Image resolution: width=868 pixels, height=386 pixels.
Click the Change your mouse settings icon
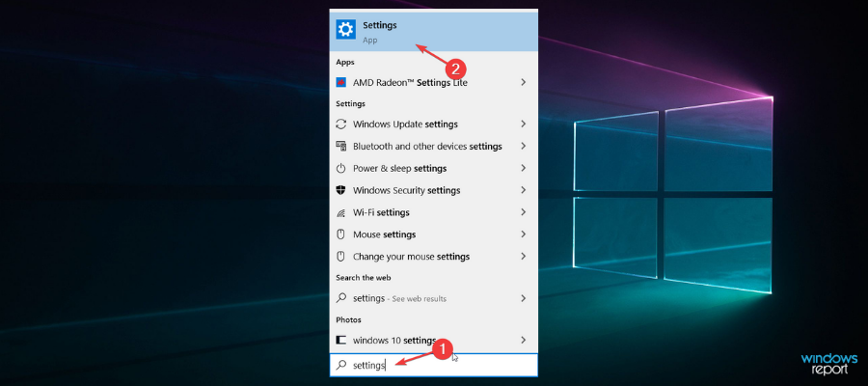341,257
